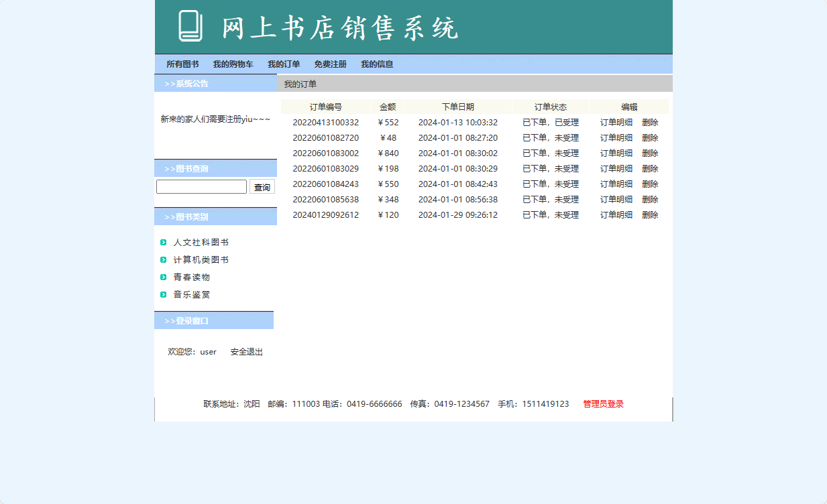
Task: Open the 所有图书 menu item
Action: pyautogui.click(x=182, y=64)
